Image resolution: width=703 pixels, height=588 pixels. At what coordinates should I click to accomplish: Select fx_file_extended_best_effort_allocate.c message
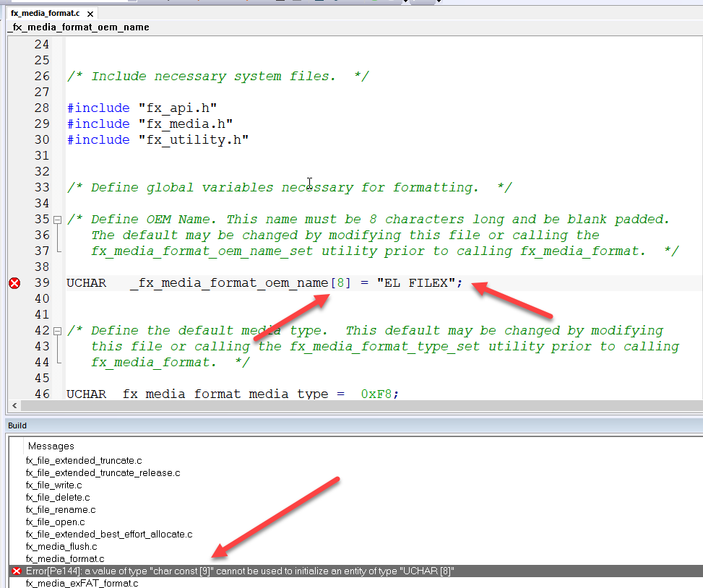tap(109, 535)
